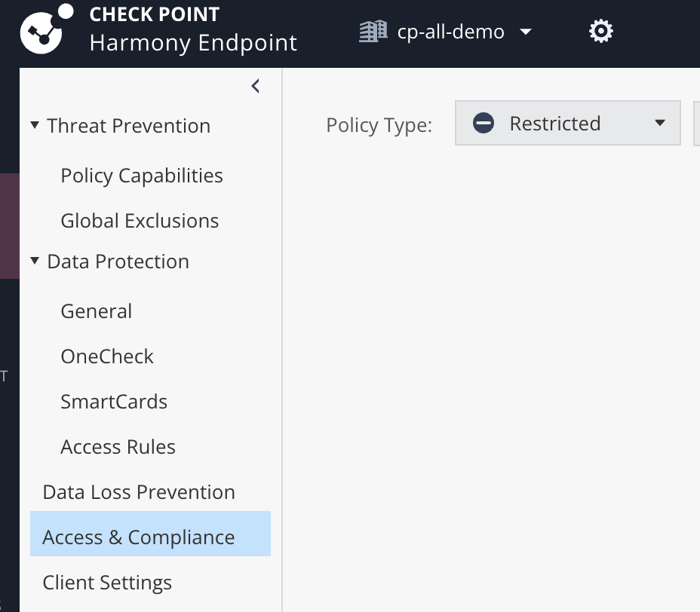The width and height of the screenshot is (700, 612).
Task: Select SmartCards settings
Action: coord(113,401)
